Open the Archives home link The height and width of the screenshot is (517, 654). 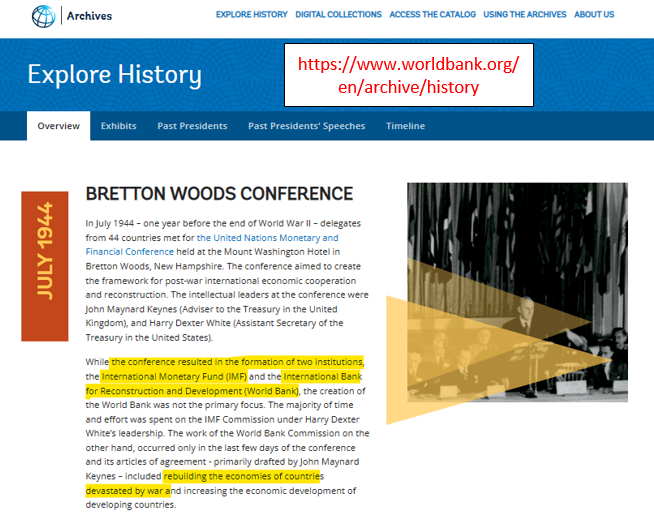(89, 16)
